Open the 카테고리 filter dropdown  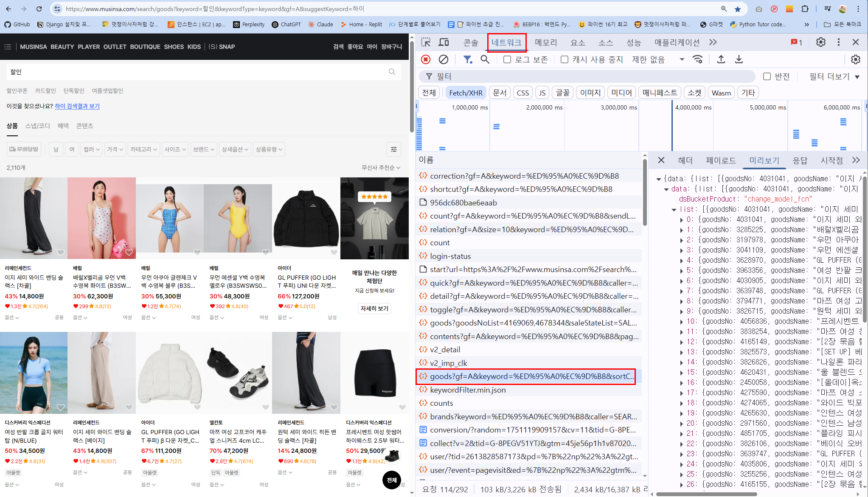(144, 149)
